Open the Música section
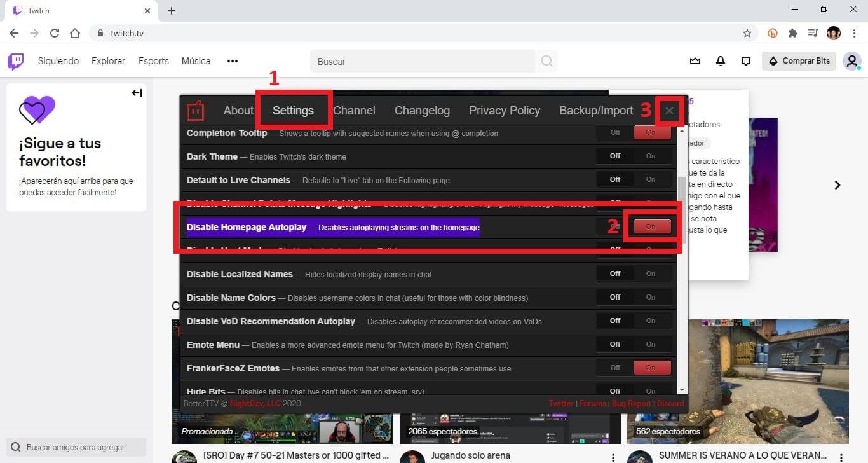 [x=196, y=61]
